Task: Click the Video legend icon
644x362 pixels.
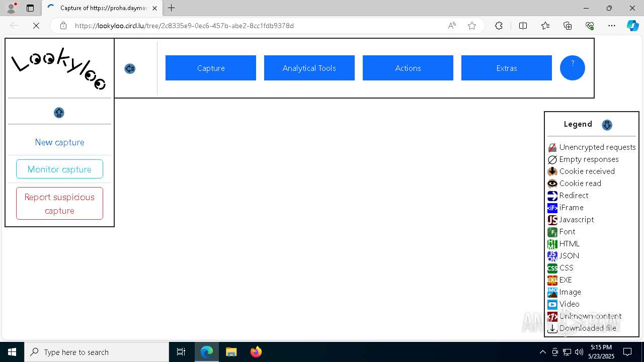Action: (x=552, y=304)
